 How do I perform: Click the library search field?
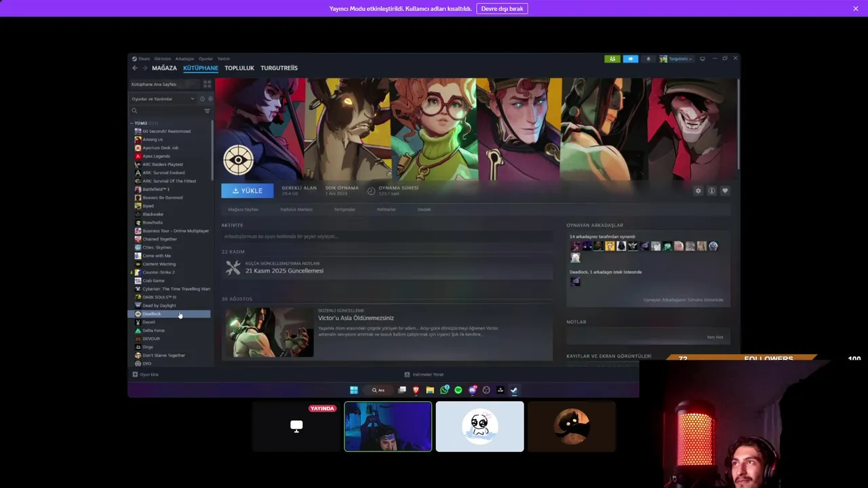point(166,110)
